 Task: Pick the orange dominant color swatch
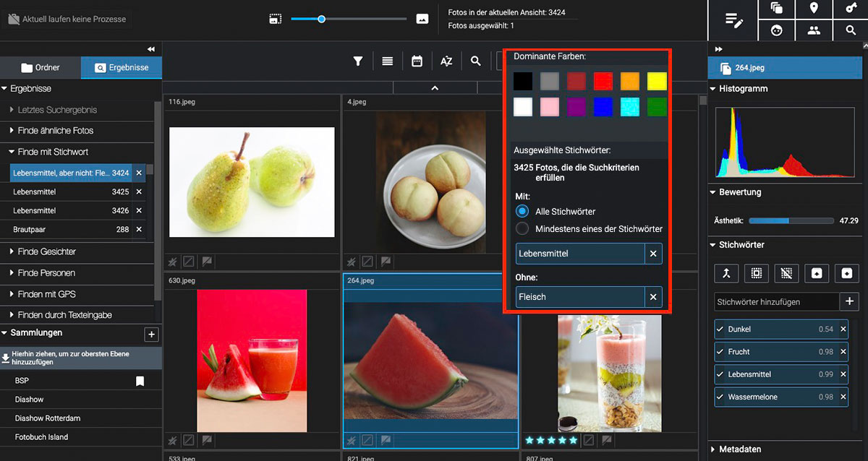[x=630, y=81]
